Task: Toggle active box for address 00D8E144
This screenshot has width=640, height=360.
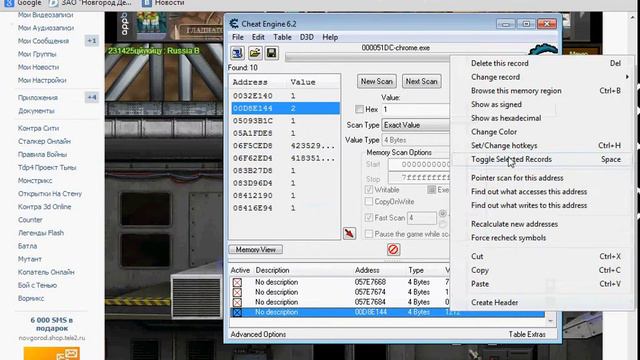Action: click(x=237, y=312)
